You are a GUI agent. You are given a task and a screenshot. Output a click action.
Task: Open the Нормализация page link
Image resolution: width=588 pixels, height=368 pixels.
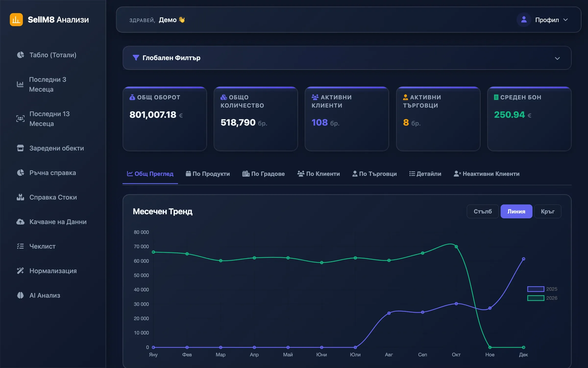pos(53,271)
